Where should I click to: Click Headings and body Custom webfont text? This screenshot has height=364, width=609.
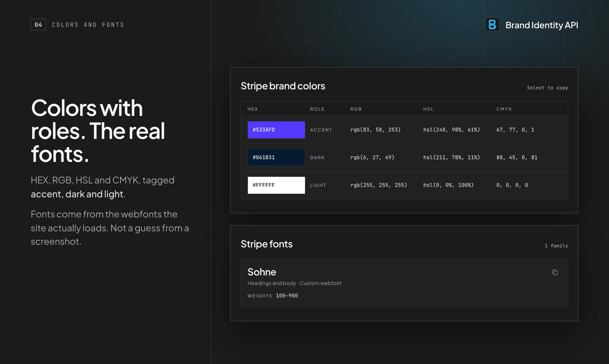click(294, 283)
